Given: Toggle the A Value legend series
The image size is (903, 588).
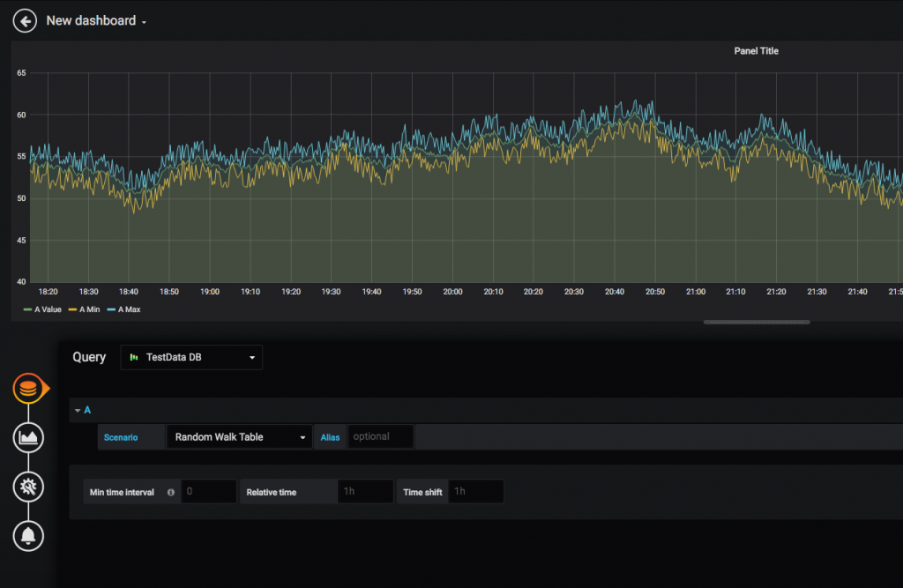Looking at the screenshot, I should [42, 309].
